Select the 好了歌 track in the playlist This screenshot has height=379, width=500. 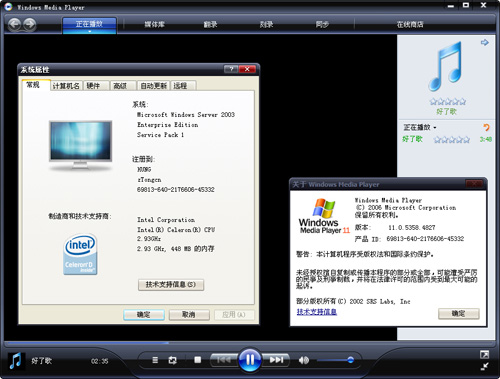[412, 139]
